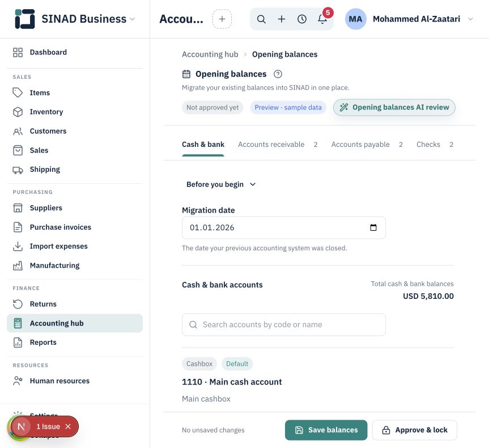Switch to the Accounts receivable tab
Viewport: 489px width, 448px height.
pyautogui.click(x=278, y=145)
